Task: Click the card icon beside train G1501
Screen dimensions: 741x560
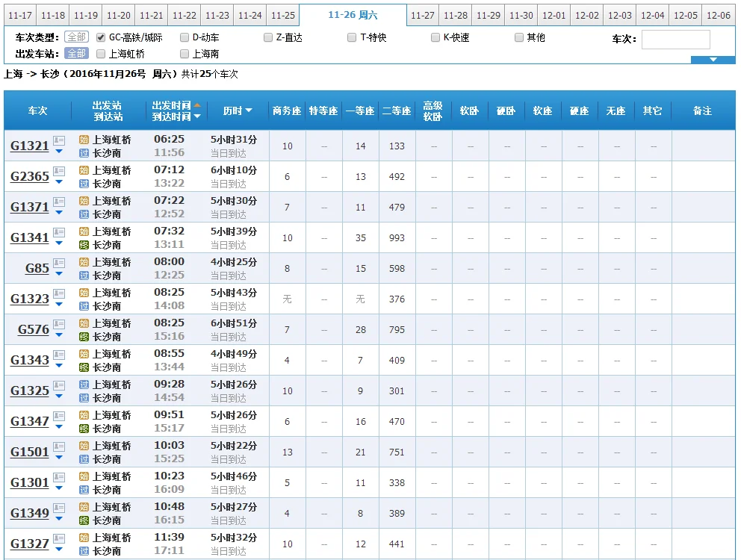Action: pyautogui.click(x=60, y=447)
